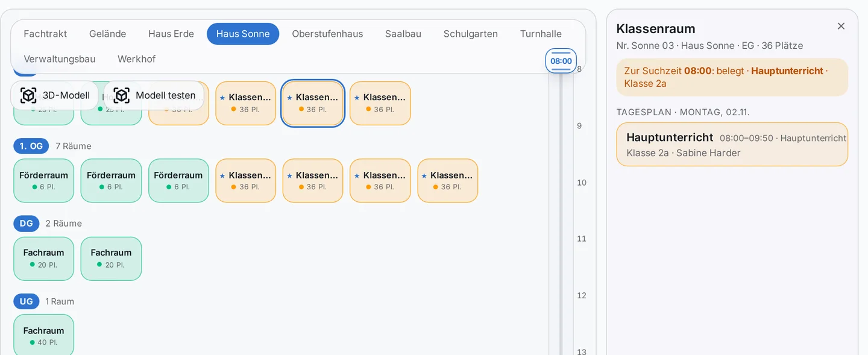Go to the Saalbau tab
868x355 pixels.
click(403, 34)
